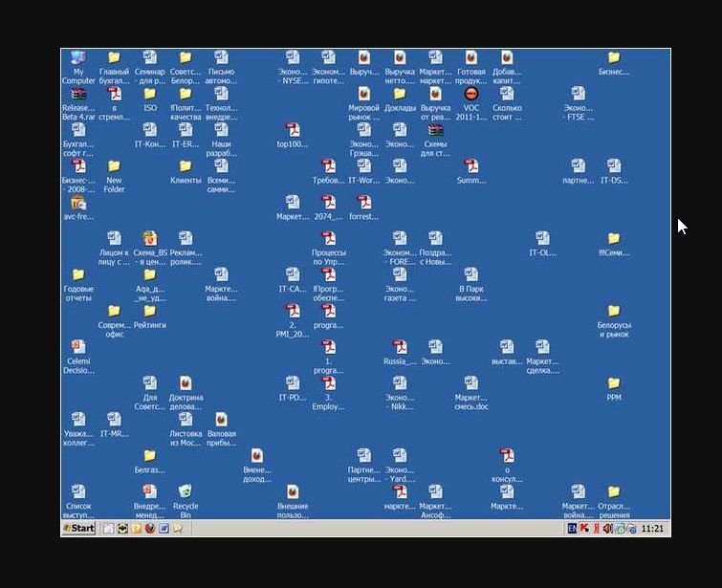The height and width of the screenshot is (588, 722).
Task: Select the Celemi Decisio presentation icon
Action: 78,358
